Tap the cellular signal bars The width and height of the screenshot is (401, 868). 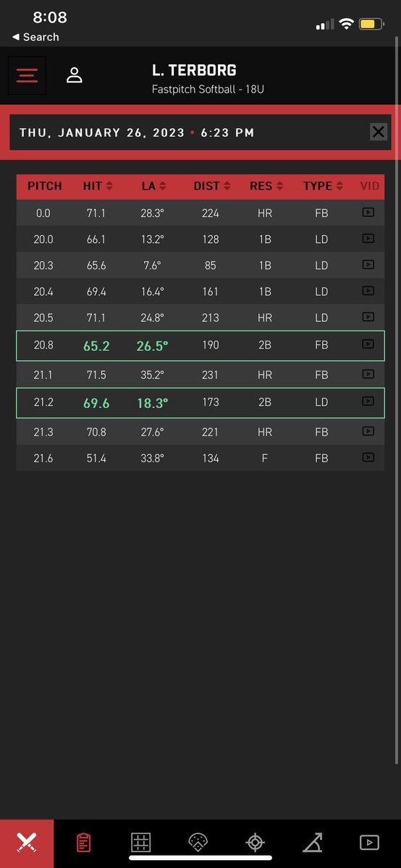[x=324, y=25]
